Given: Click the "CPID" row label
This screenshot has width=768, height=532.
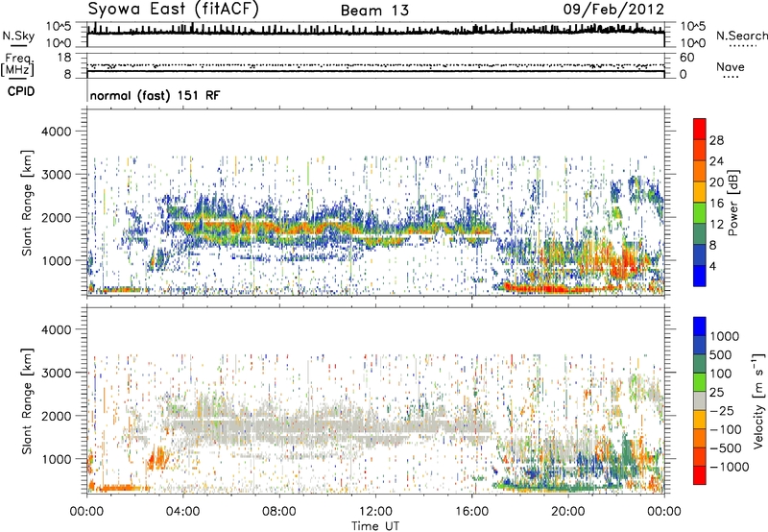Looking at the screenshot, I should [21, 91].
